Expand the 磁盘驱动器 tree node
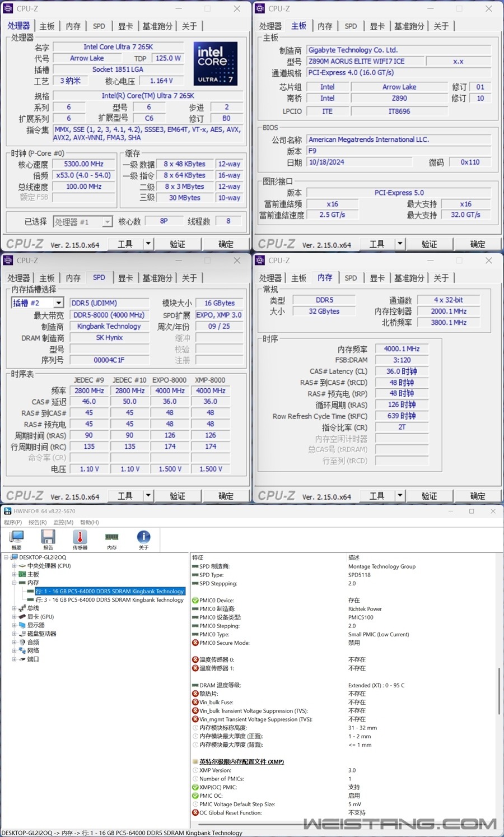 [x=14, y=634]
